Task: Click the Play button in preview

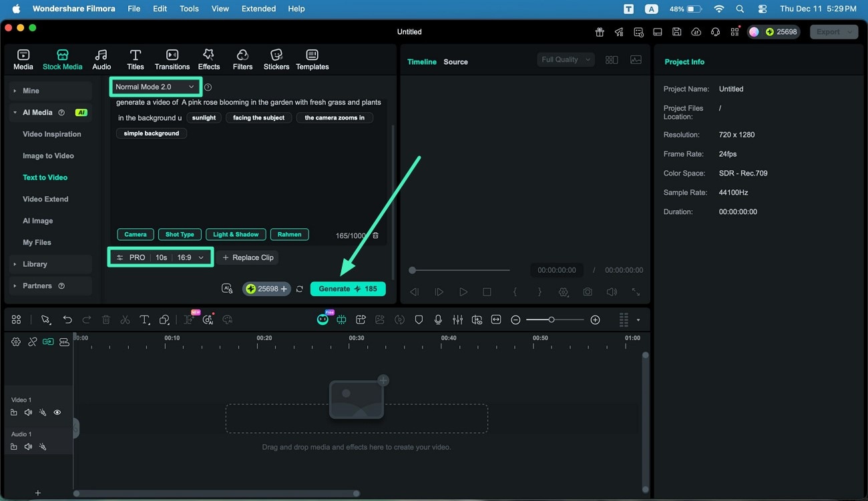Action: point(463,292)
